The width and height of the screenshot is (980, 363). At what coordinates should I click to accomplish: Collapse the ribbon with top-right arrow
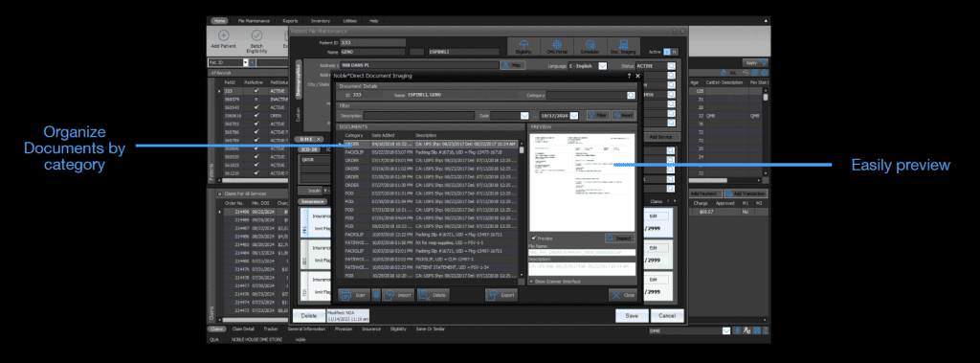click(x=766, y=21)
